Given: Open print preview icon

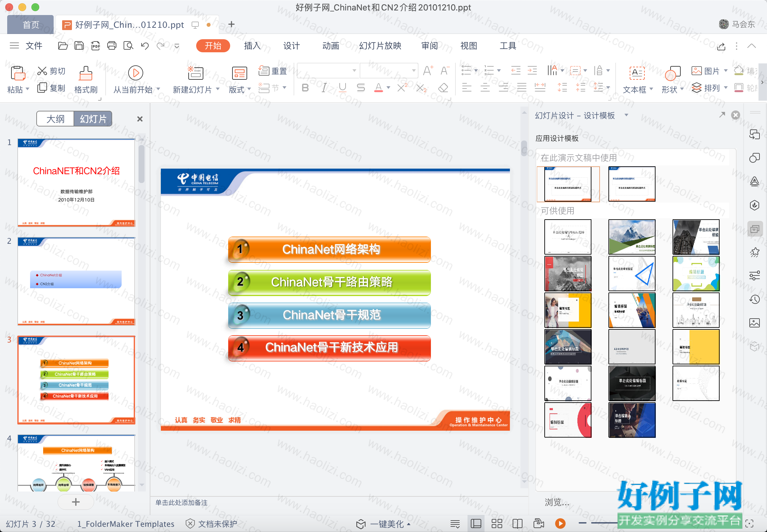Looking at the screenshot, I should [128, 46].
